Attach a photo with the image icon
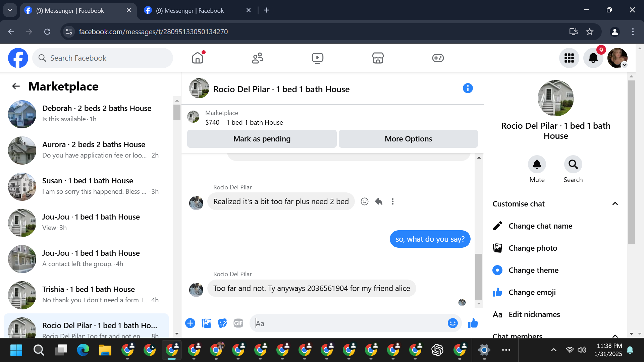This screenshot has height=362, width=644. (x=206, y=323)
